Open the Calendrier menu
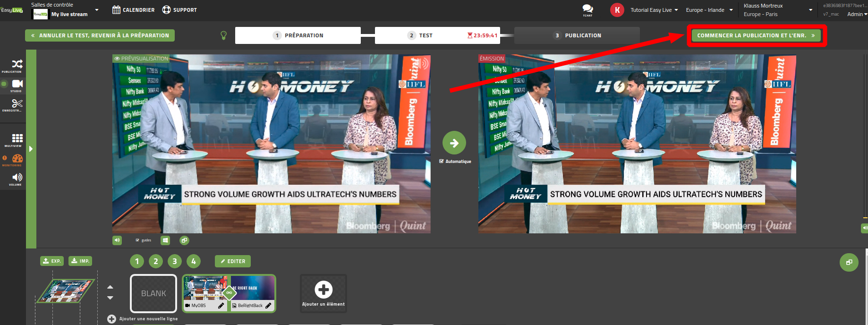This screenshot has height=325, width=868. pyautogui.click(x=134, y=10)
